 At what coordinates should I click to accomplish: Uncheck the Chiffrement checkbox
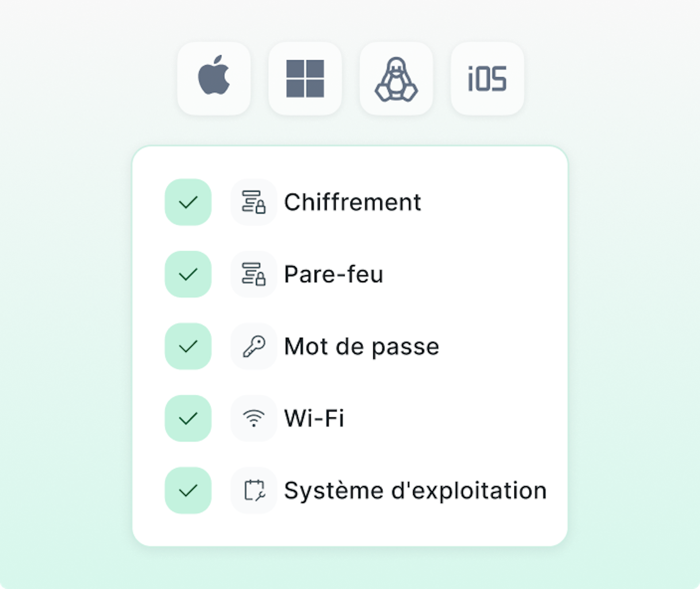188,202
